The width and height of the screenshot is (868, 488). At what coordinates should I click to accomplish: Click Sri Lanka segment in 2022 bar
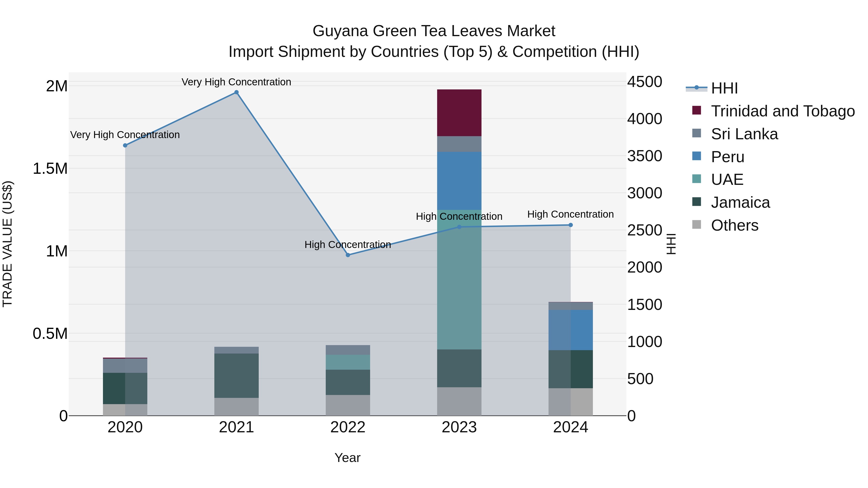(348, 350)
